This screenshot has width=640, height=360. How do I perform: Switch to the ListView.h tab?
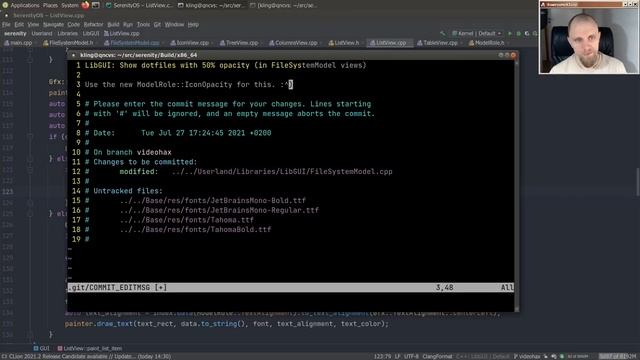click(x=345, y=42)
